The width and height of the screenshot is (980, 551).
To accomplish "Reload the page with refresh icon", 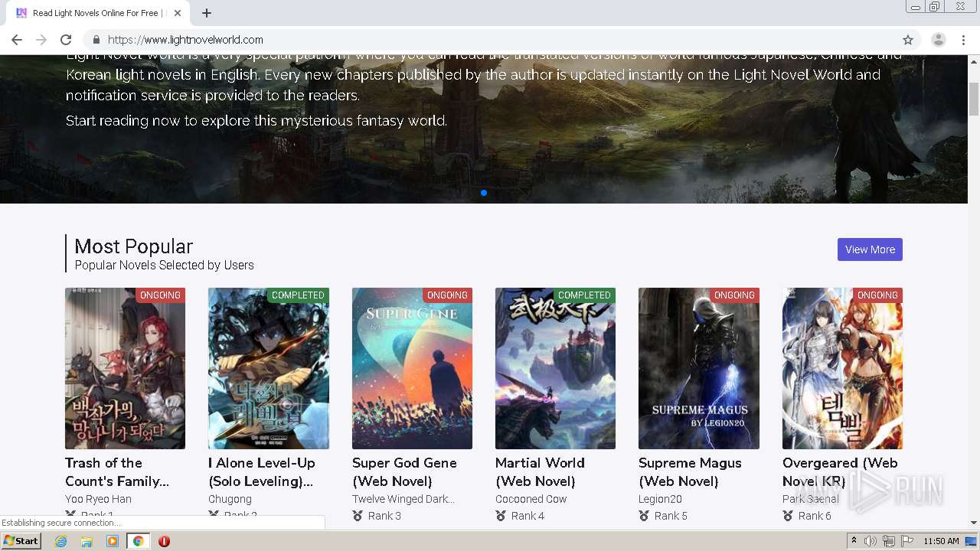I will [66, 40].
